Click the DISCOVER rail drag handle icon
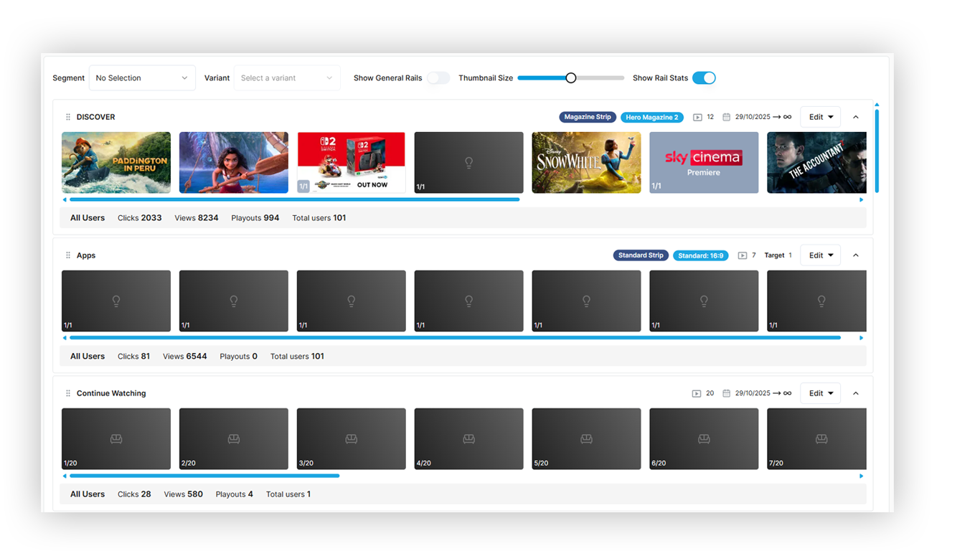The width and height of the screenshot is (980, 551). 68,117
